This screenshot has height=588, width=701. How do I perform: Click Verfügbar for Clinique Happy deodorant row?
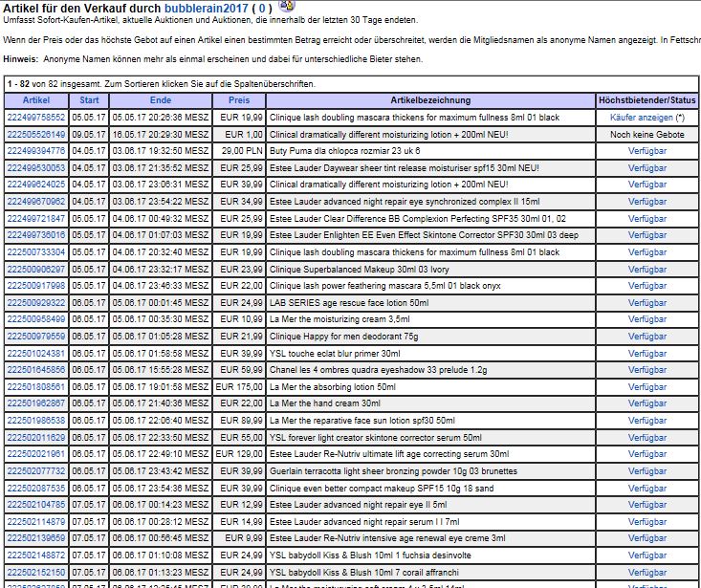(646, 336)
